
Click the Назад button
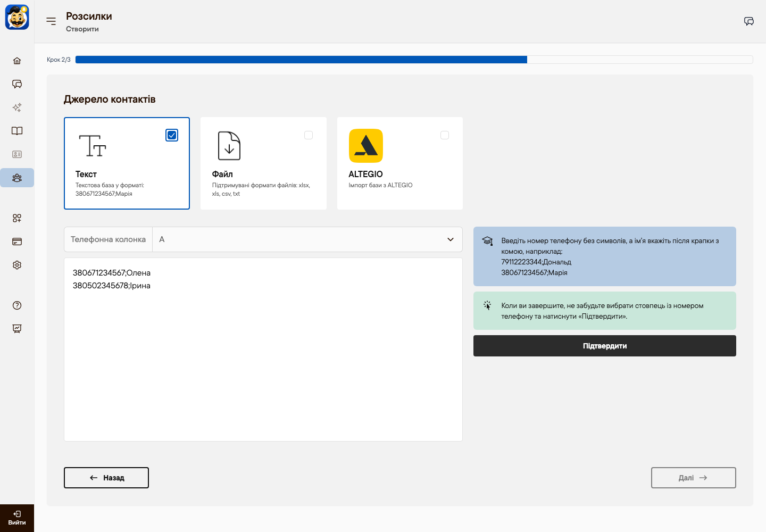106,478
